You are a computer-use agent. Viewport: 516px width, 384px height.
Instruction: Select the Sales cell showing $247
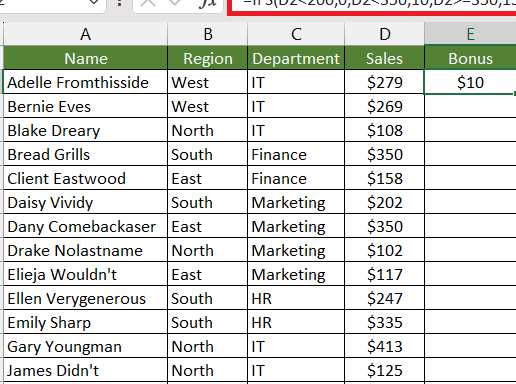(x=385, y=298)
